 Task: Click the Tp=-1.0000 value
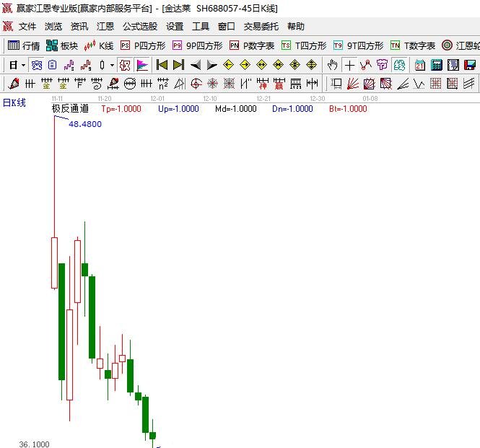click(121, 109)
